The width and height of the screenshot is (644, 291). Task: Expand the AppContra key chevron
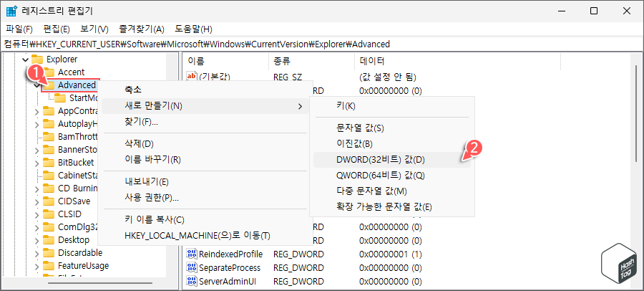(37, 111)
